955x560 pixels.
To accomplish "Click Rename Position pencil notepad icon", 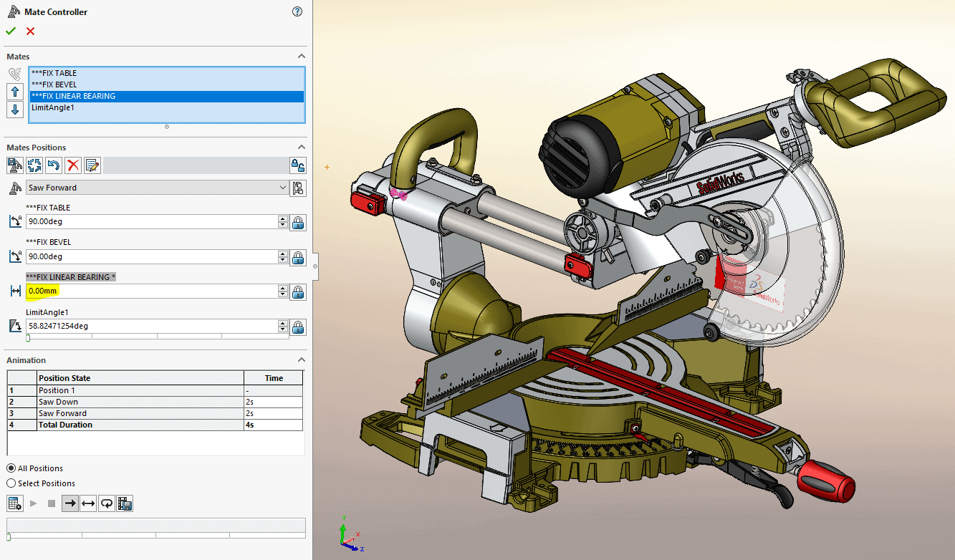I will tap(92, 165).
